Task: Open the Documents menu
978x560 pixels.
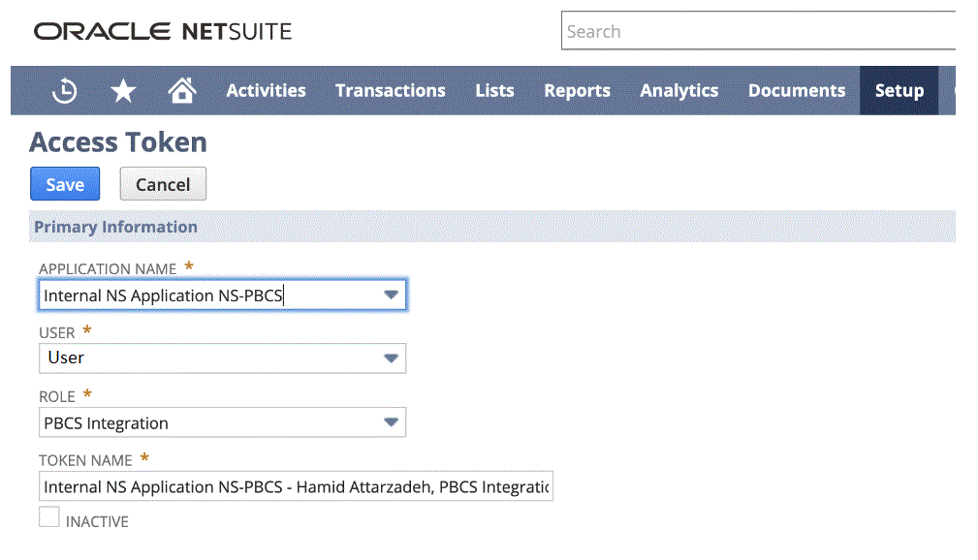Action: point(796,90)
